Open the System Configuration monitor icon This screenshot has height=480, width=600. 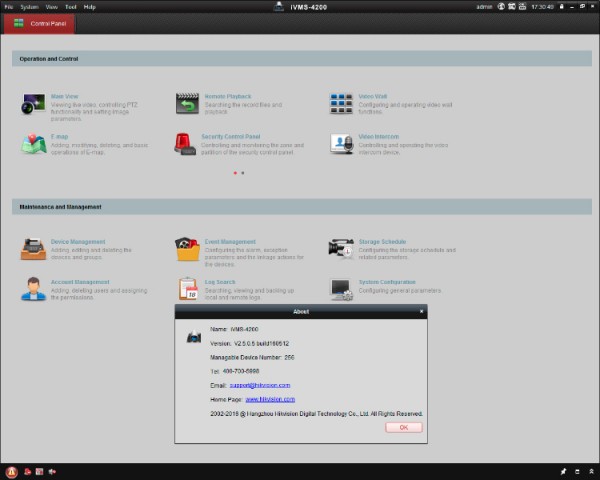(341, 289)
